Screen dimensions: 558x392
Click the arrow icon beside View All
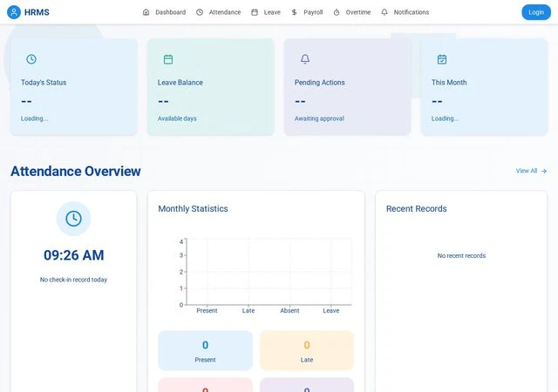(544, 172)
